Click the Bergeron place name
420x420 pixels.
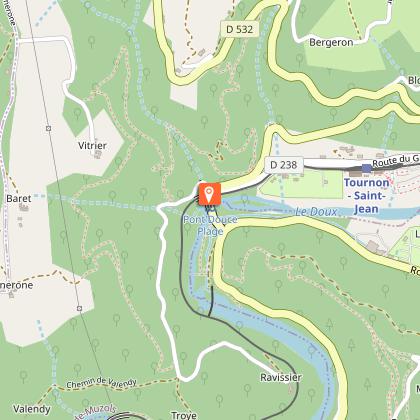(x=331, y=43)
